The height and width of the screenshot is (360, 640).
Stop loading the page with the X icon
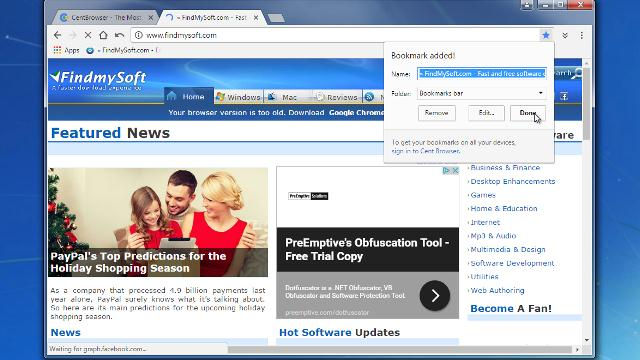88,35
